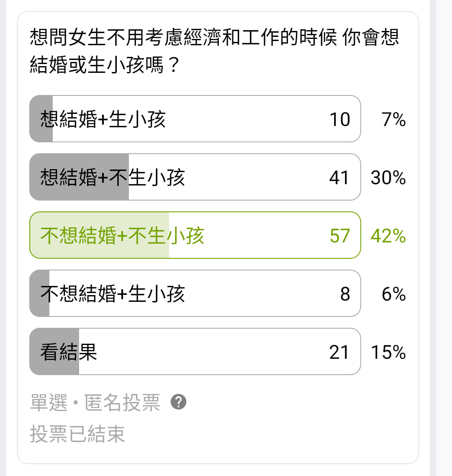Select the 想結婚+生小孩 poll option
This screenshot has height=476, width=452.
(x=195, y=119)
